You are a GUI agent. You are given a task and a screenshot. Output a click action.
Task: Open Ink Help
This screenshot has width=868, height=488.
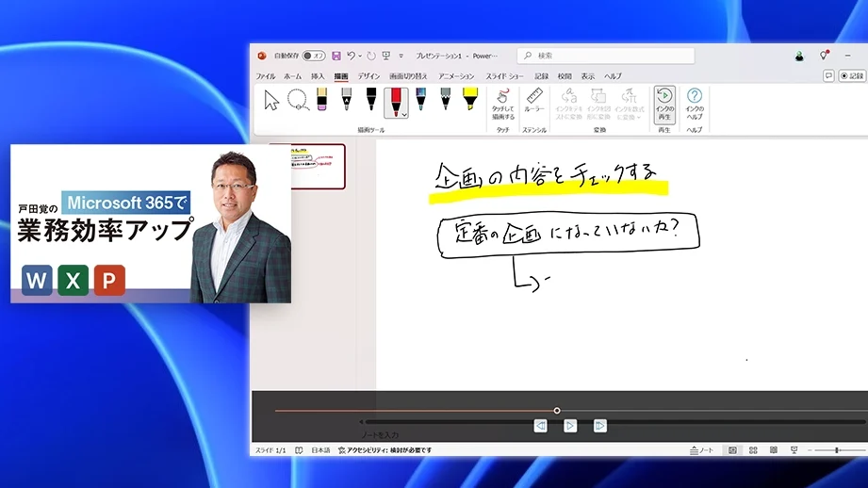[695, 102]
